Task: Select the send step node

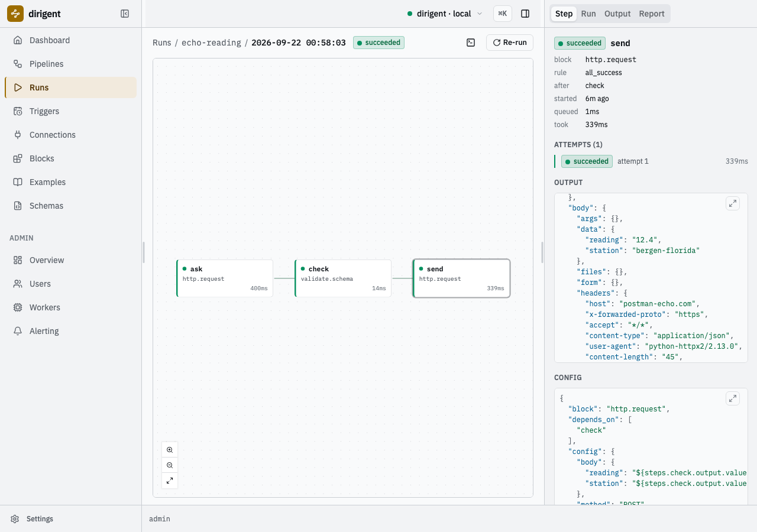Action: [x=461, y=278]
